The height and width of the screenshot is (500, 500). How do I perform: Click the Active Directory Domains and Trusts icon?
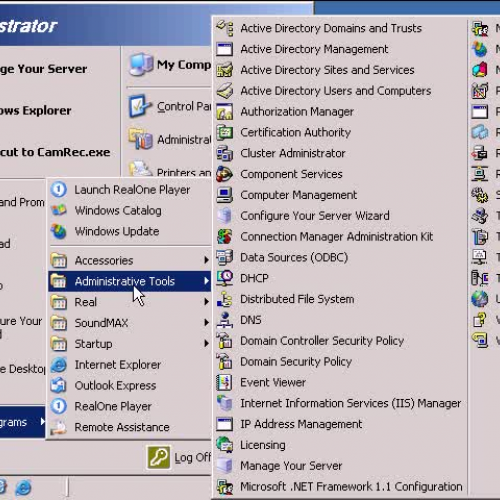point(225,28)
